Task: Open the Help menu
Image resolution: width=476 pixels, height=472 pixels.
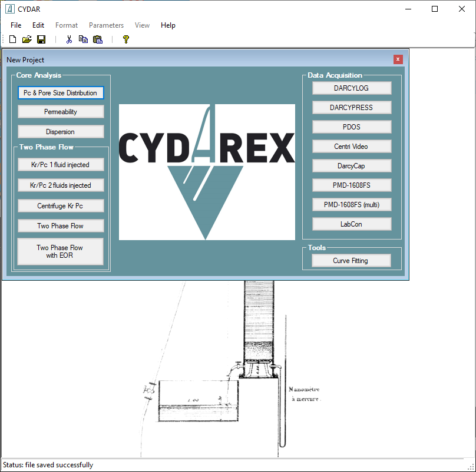Action: pos(168,25)
